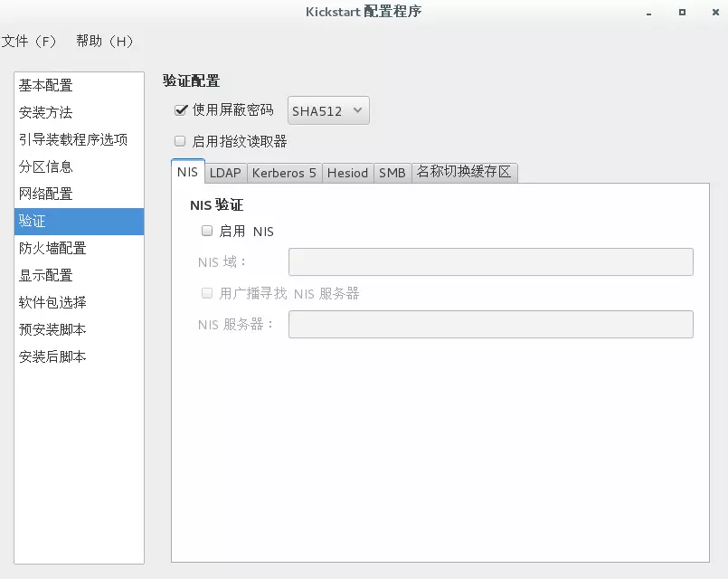The image size is (728, 579).
Task: Expand the SHA512 hash dropdown
Action: click(328, 111)
